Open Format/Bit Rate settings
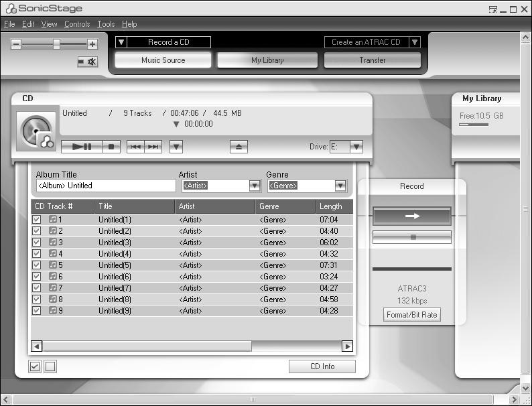Image resolution: width=532 pixels, height=406 pixels. (412, 315)
